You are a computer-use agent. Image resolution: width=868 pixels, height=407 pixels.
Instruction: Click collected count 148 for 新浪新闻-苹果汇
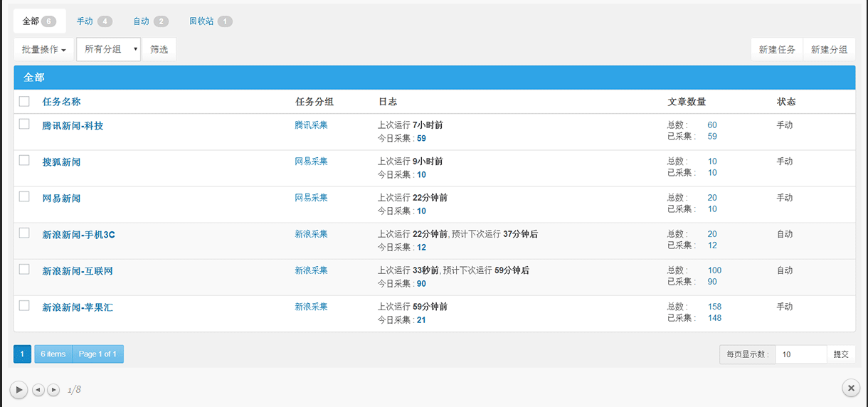714,317
